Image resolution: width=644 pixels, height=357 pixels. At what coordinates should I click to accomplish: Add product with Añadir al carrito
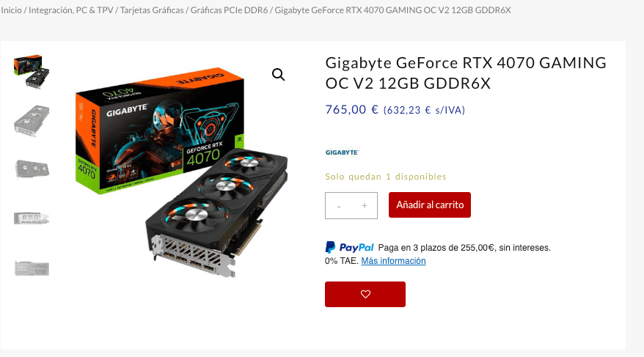click(430, 205)
